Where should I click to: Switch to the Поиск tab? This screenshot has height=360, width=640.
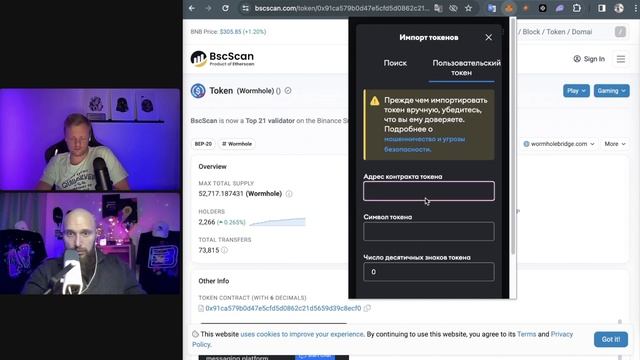pos(395,63)
